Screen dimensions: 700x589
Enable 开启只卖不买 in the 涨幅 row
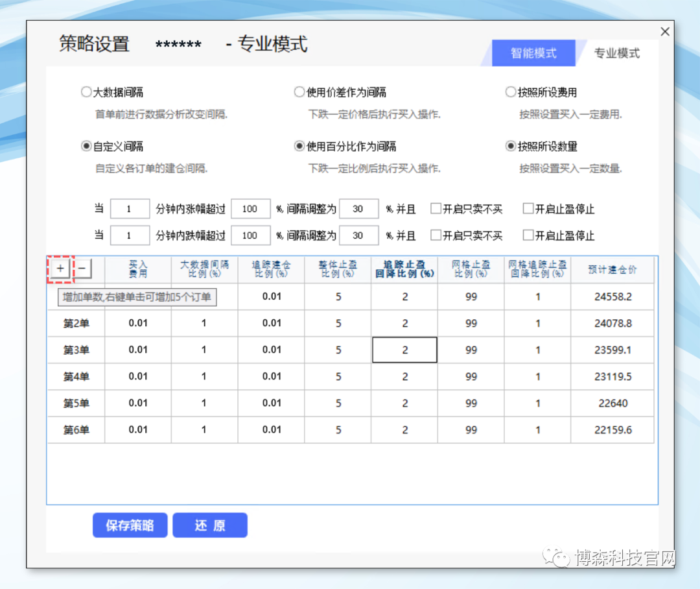point(436,209)
